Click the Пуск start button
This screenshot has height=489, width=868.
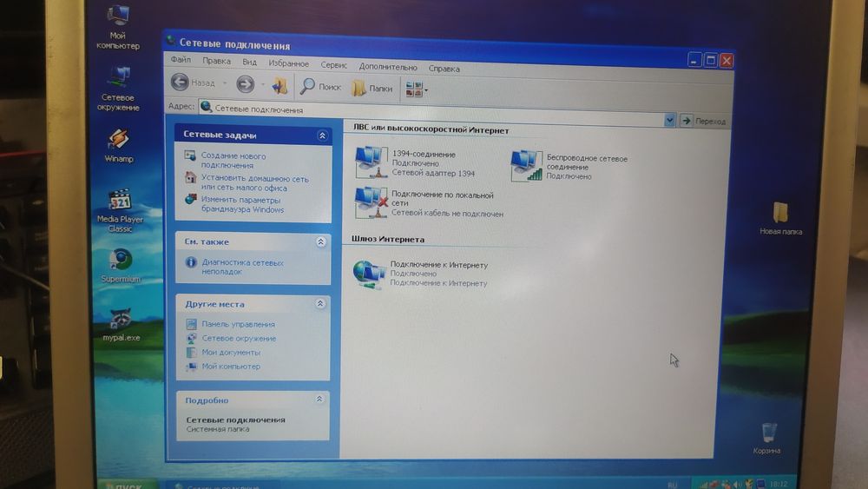(126, 485)
